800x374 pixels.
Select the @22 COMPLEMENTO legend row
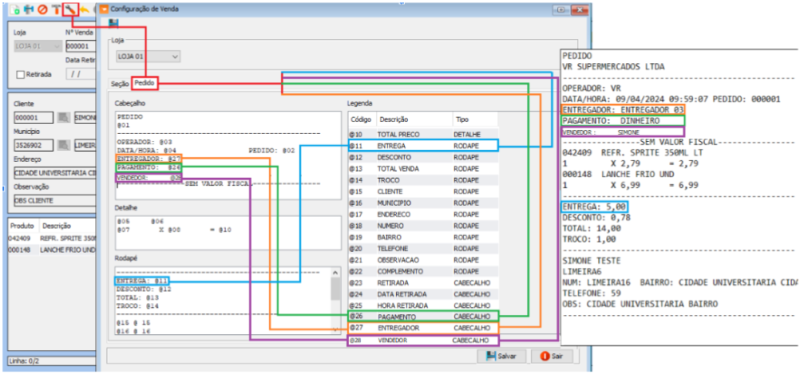coord(423,271)
